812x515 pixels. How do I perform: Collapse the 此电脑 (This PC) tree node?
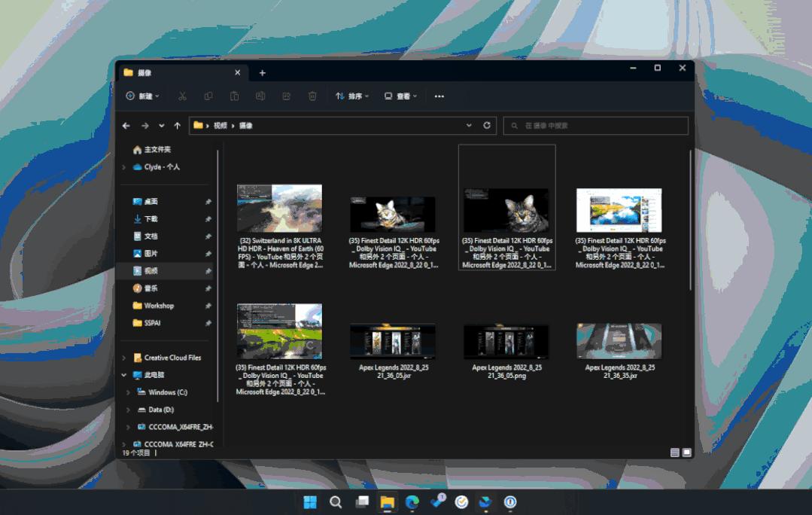[x=124, y=375]
